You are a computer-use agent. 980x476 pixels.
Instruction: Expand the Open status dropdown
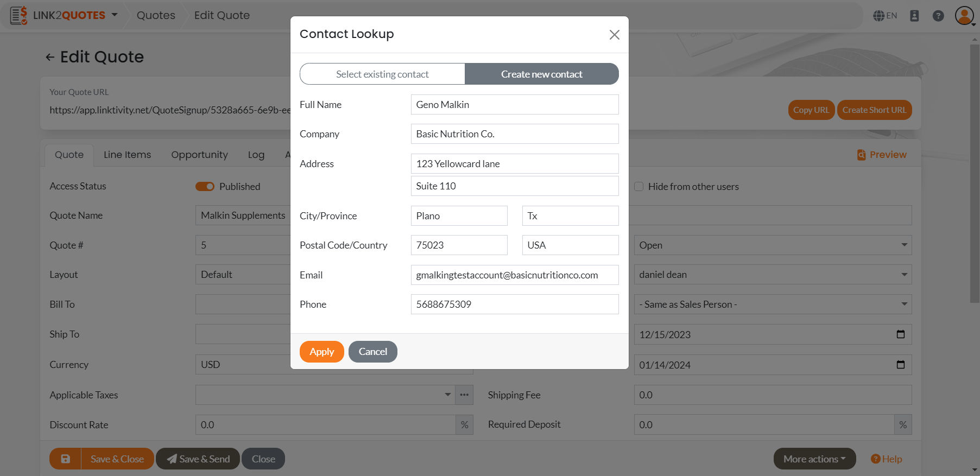click(773, 245)
